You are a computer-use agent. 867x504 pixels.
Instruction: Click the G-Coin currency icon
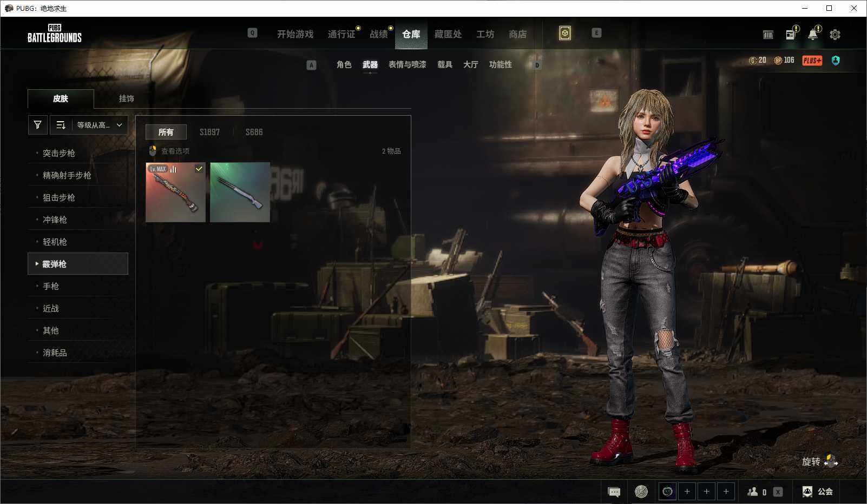[x=752, y=61]
